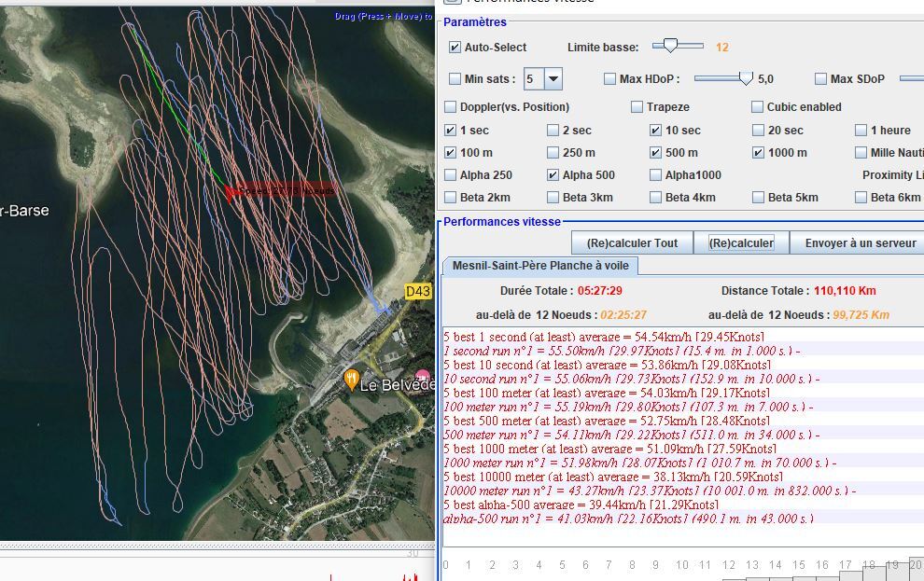Enable the Cubic enabled checkbox
Screen dimensions: 924x581
pos(757,107)
